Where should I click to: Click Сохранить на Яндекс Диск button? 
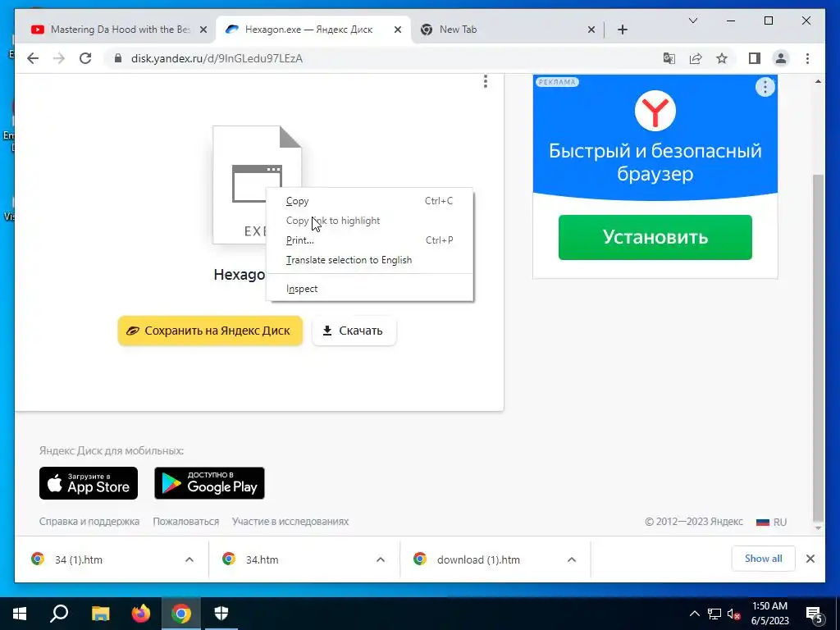(x=210, y=331)
